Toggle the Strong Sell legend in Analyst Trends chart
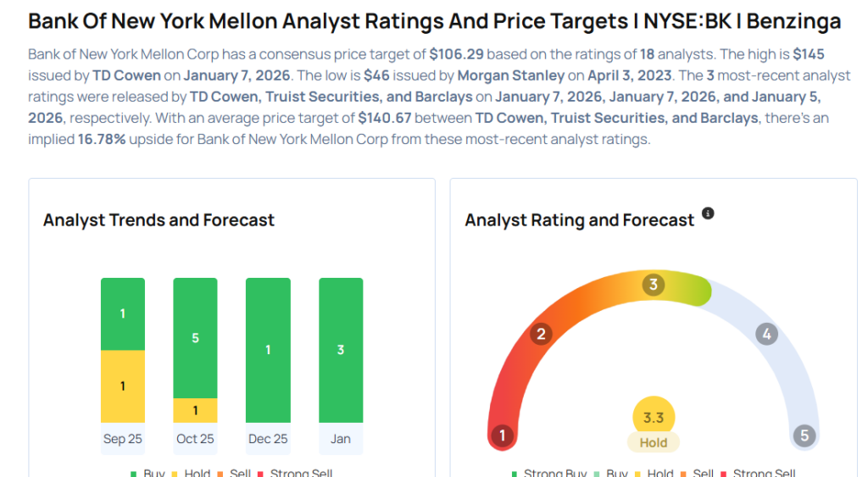 point(295,473)
